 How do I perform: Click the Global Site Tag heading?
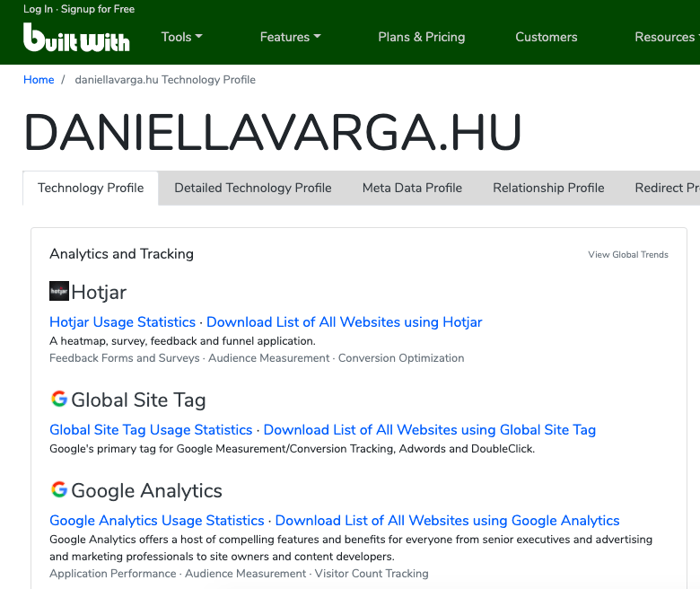[138, 400]
